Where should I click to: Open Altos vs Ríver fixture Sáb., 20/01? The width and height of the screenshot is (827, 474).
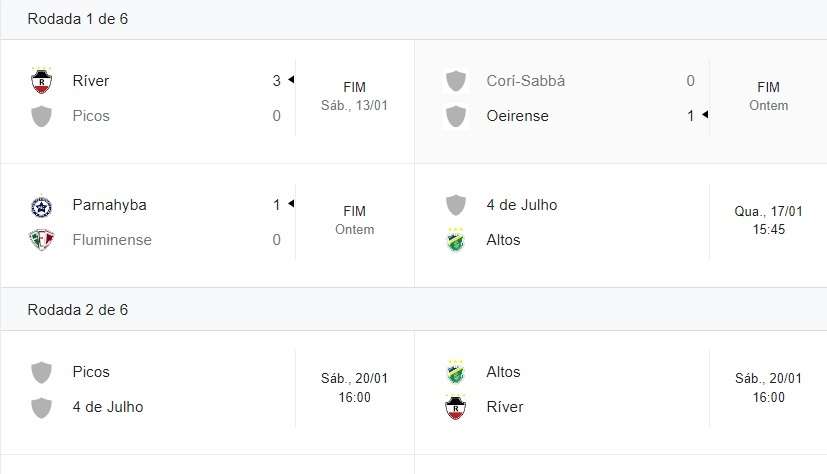tap(768, 379)
